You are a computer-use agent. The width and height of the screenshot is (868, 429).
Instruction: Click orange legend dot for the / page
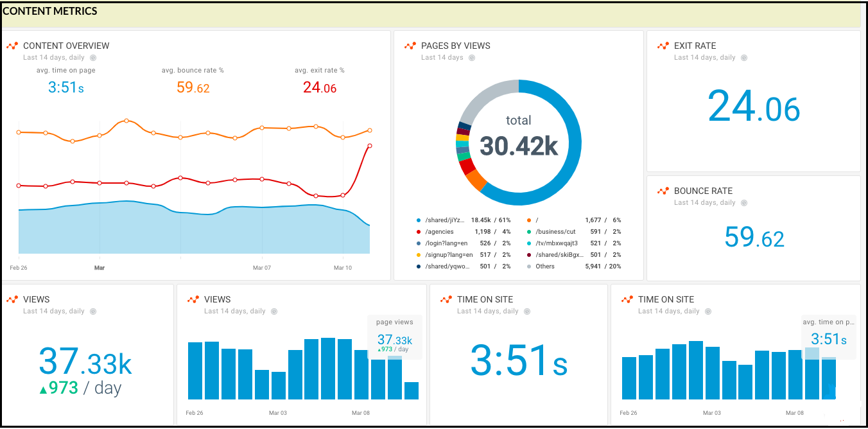tap(529, 220)
